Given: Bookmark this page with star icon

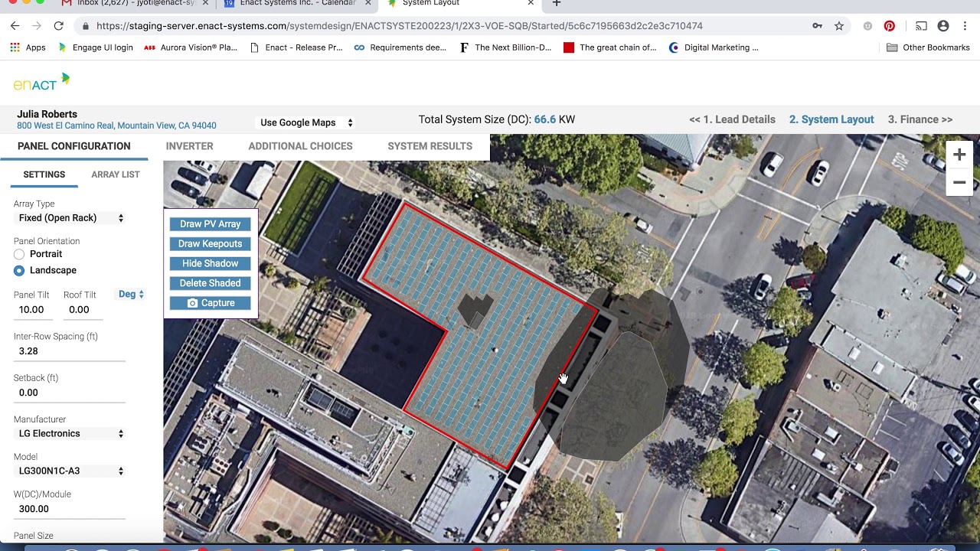Looking at the screenshot, I should (x=839, y=26).
